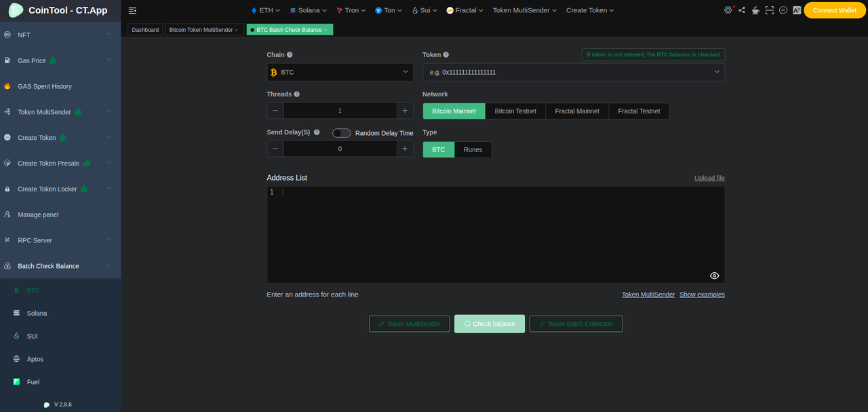Select the Runes type option

(473, 149)
